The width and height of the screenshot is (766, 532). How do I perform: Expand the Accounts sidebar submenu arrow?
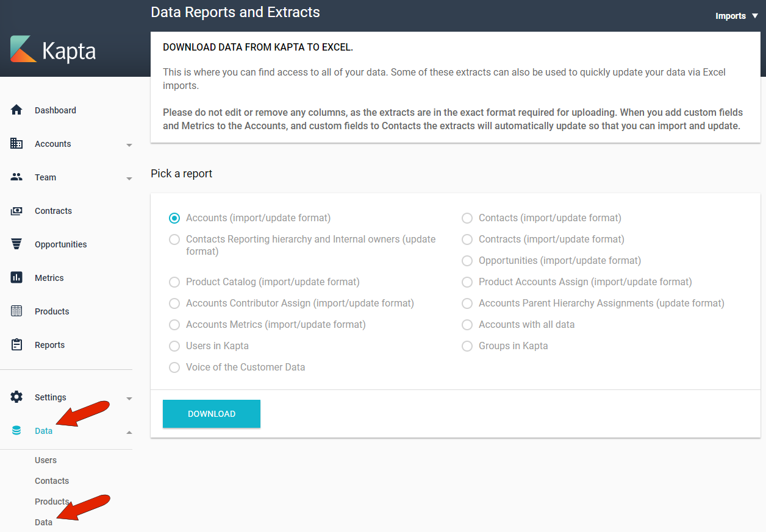coord(129,145)
